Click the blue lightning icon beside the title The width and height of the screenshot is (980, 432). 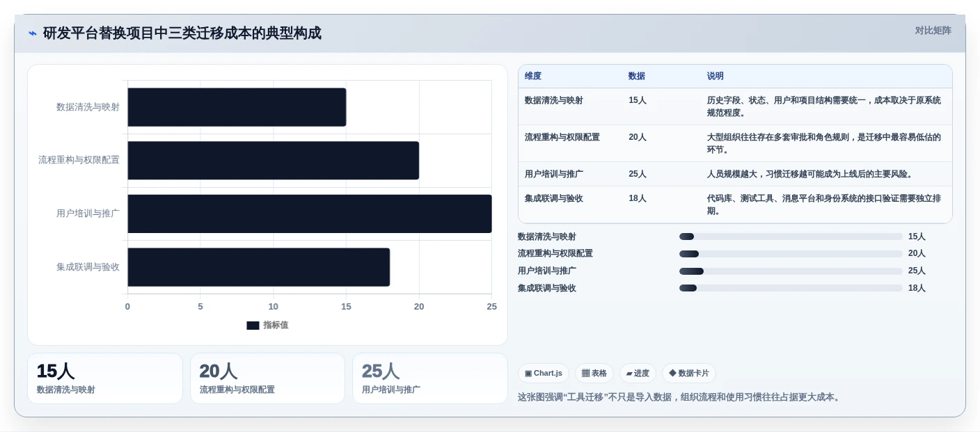33,33
